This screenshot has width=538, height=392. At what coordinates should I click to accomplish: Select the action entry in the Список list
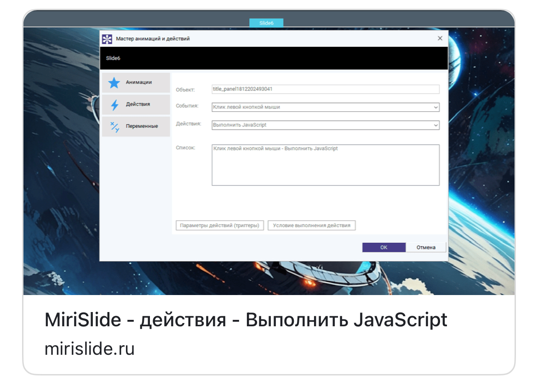[x=275, y=148]
